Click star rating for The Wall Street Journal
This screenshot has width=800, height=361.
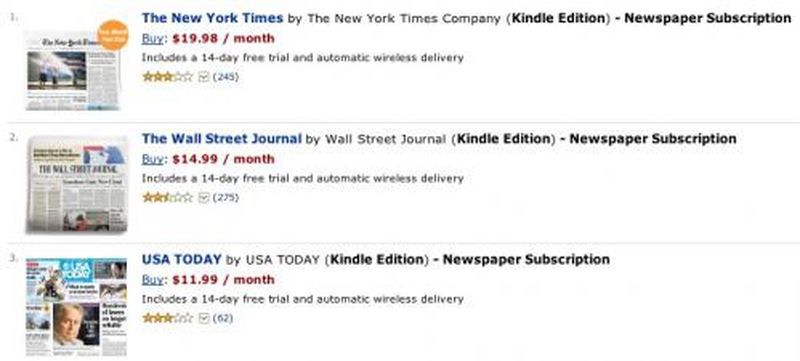(x=168, y=197)
